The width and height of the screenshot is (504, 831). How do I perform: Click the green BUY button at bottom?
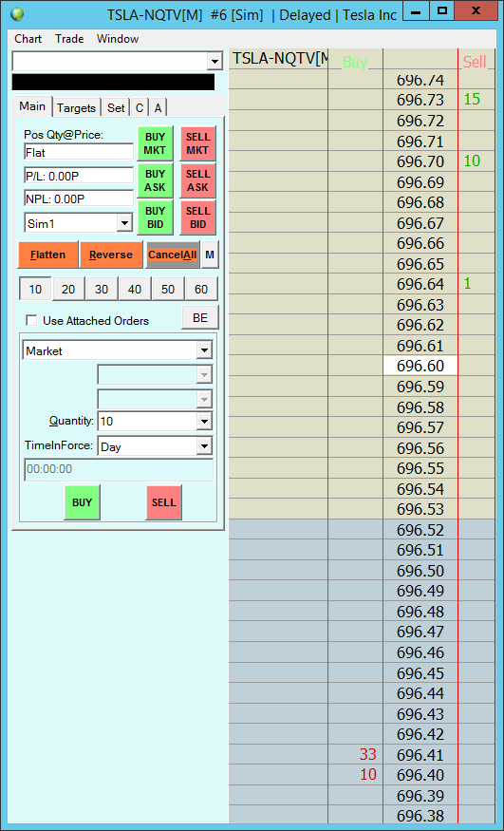pyautogui.click(x=82, y=502)
